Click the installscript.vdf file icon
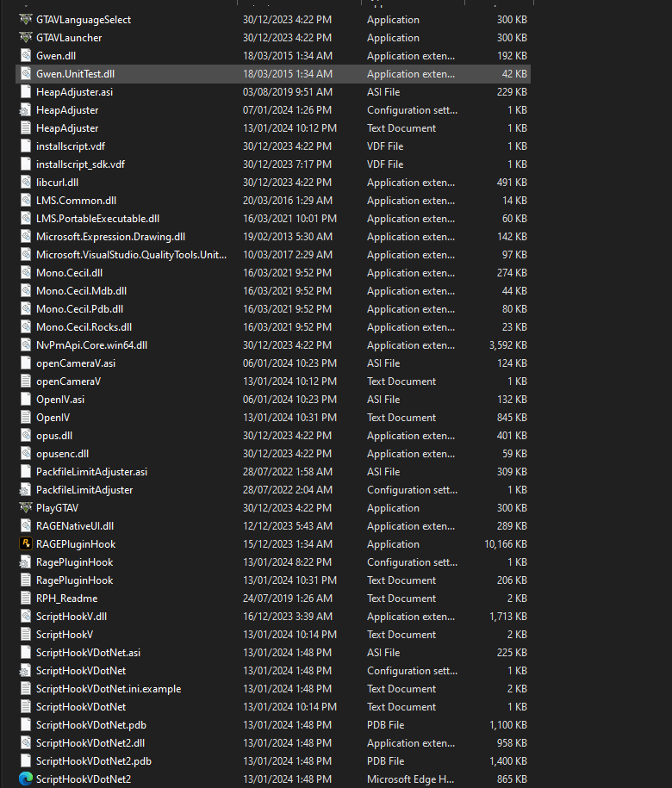 click(x=26, y=146)
